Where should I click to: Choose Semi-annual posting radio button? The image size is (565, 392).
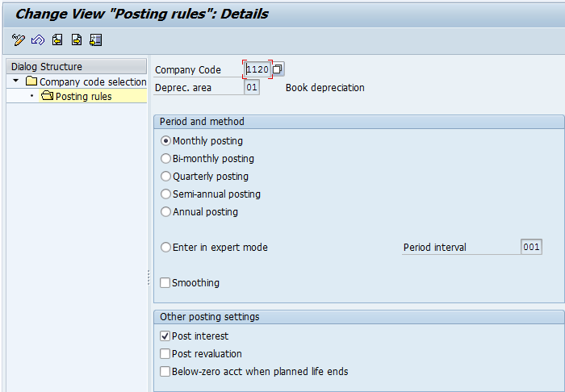(165, 194)
